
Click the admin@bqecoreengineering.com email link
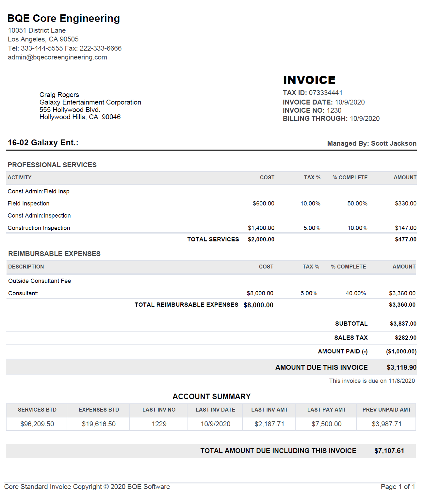(57, 57)
